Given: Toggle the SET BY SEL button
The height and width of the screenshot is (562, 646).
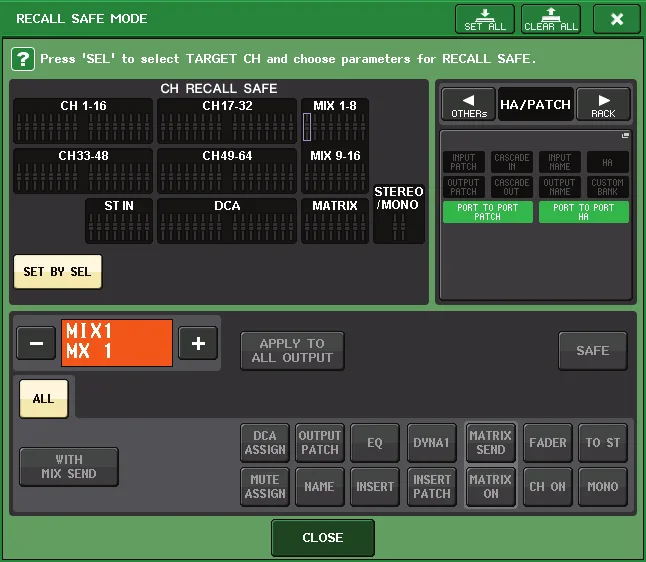Looking at the screenshot, I should pos(58,272).
